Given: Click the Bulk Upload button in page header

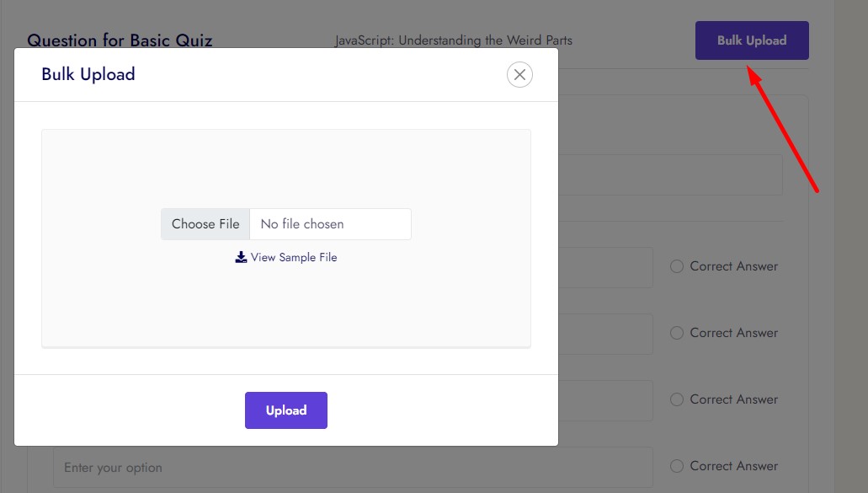Looking at the screenshot, I should 751,40.
